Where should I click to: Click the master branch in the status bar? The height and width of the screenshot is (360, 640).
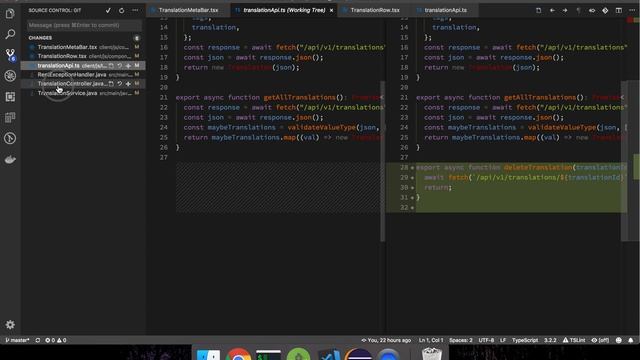click(x=17, y=340)
